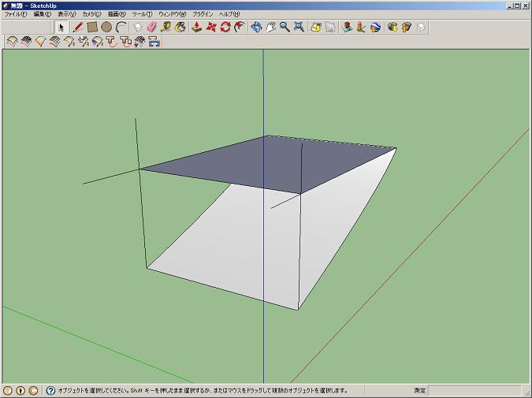Click the help question-mark icon in status bar
This screenshot has height=398, width=532.
[x=50, y=390]
